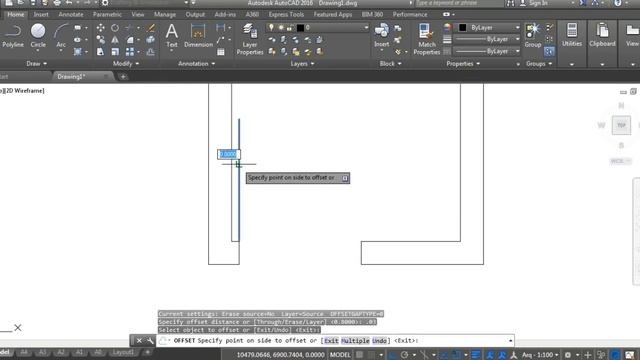640x360 pixels.
Task: Choose Undo option in command line
Action: (x=379, y=340)
